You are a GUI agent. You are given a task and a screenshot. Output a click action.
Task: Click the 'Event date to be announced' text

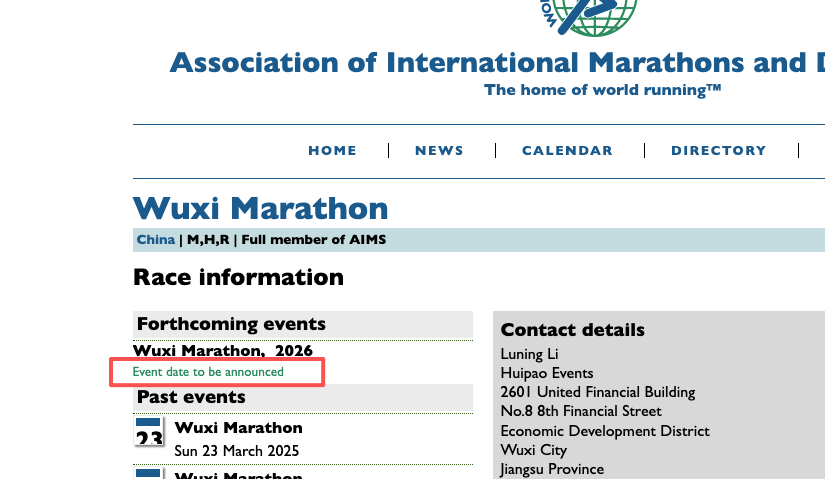tap(208, 372)
